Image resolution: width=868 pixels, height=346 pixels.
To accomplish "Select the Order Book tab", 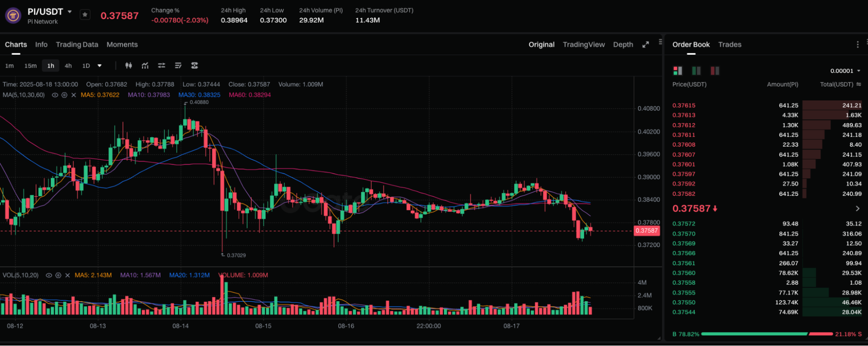I will pos(691,45).
